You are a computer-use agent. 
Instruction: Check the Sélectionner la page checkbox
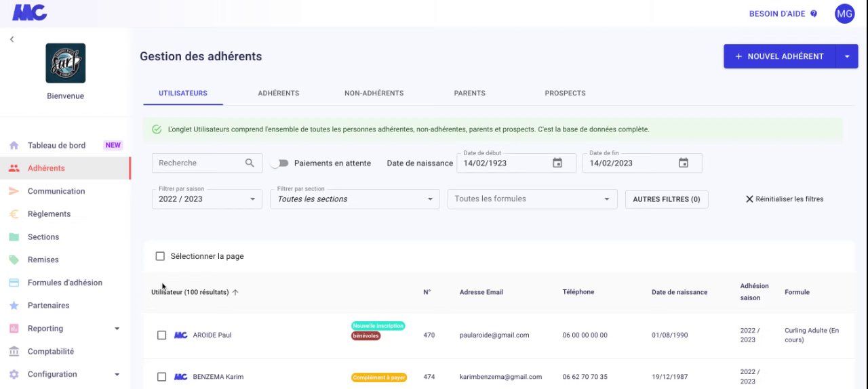(160, 256)
